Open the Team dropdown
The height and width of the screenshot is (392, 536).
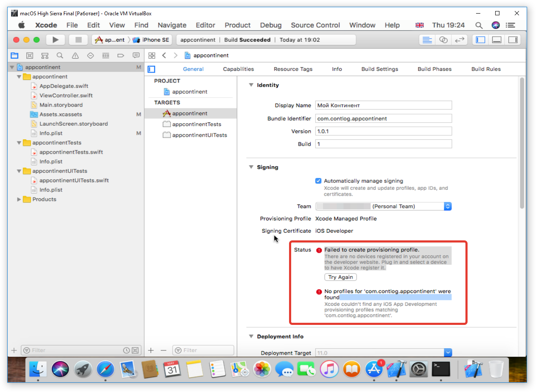(x=383, y=206)
